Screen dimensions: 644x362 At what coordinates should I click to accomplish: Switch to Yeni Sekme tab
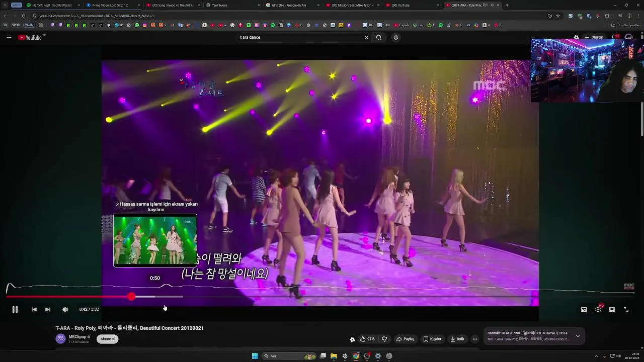click(231, 5)
